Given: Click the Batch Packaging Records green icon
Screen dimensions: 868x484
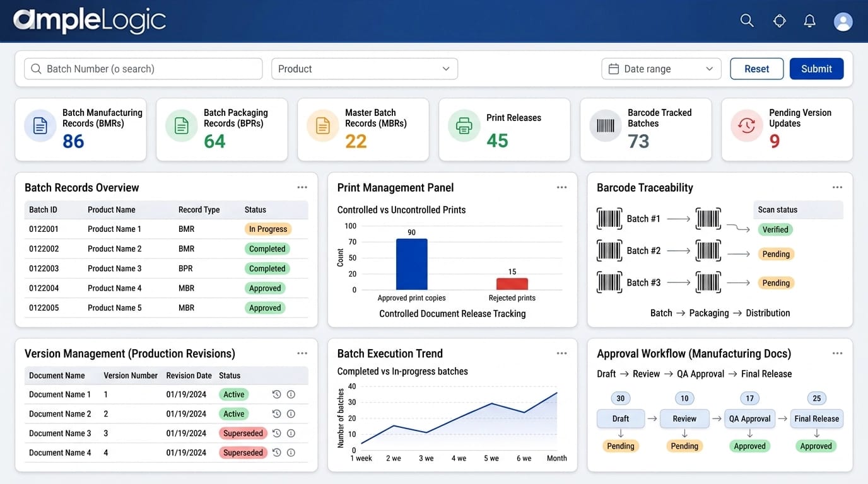Looking at the screenshot, I should pos(182,125).
